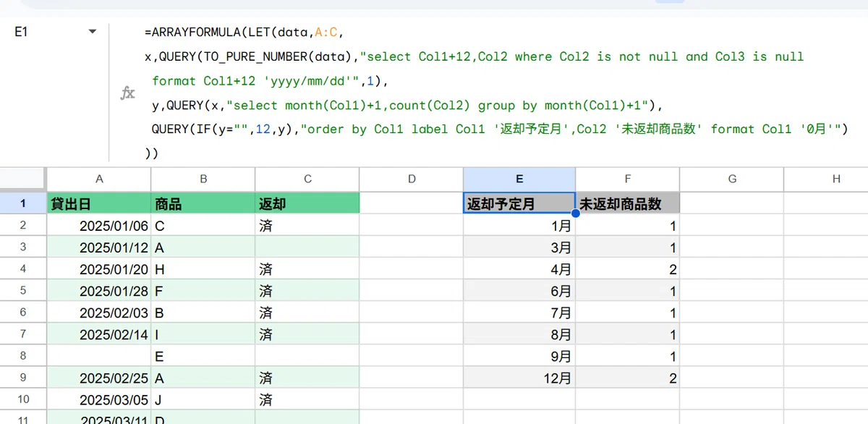The height and width of the screenshot is (424, 868).
Task: Click the fx function icon
Action: tap(127, 93)
